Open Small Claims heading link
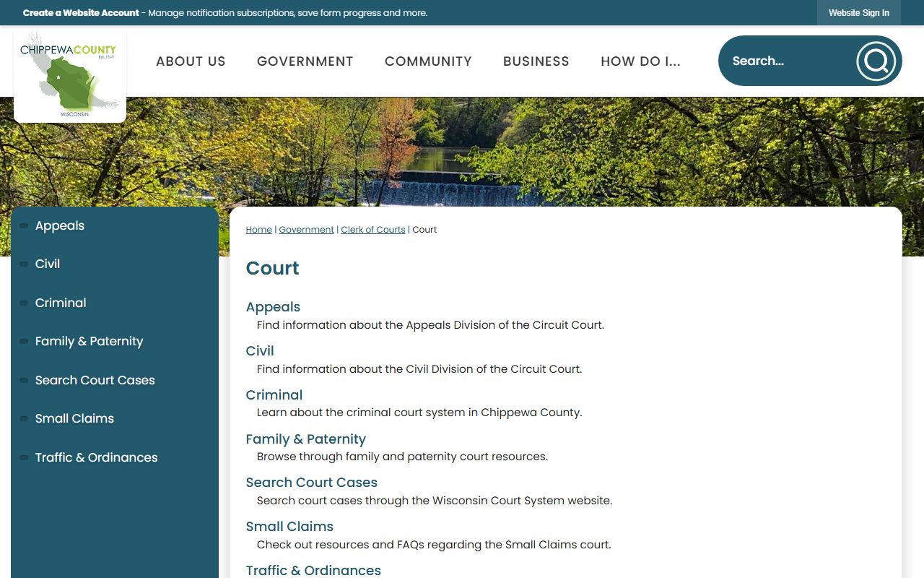Screen dimensions: 924x578 [x=289, y=527]
